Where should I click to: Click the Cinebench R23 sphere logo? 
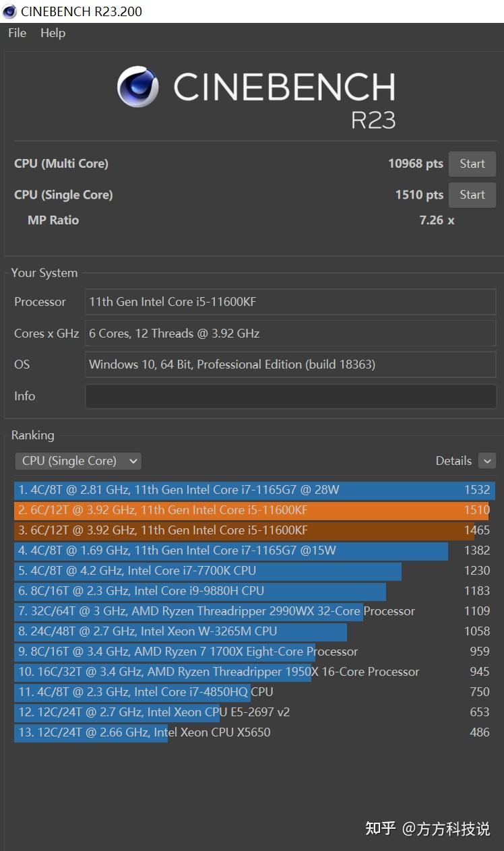[x=139, y=88]
